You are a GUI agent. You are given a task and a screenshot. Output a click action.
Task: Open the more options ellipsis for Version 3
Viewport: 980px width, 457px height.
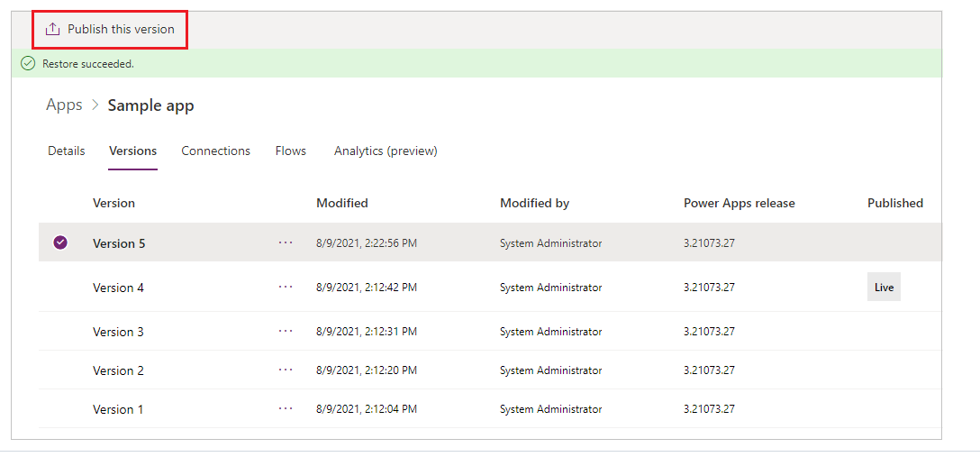pos(286,331)
